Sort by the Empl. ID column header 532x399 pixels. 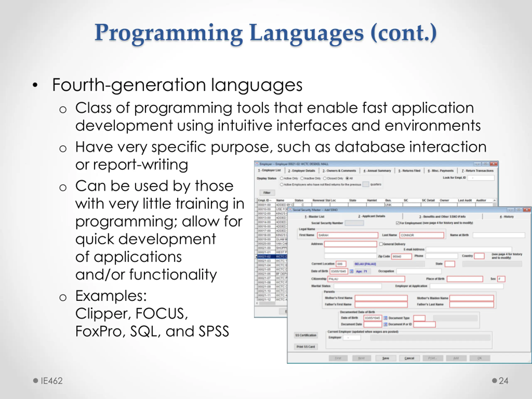pos(265,200)
